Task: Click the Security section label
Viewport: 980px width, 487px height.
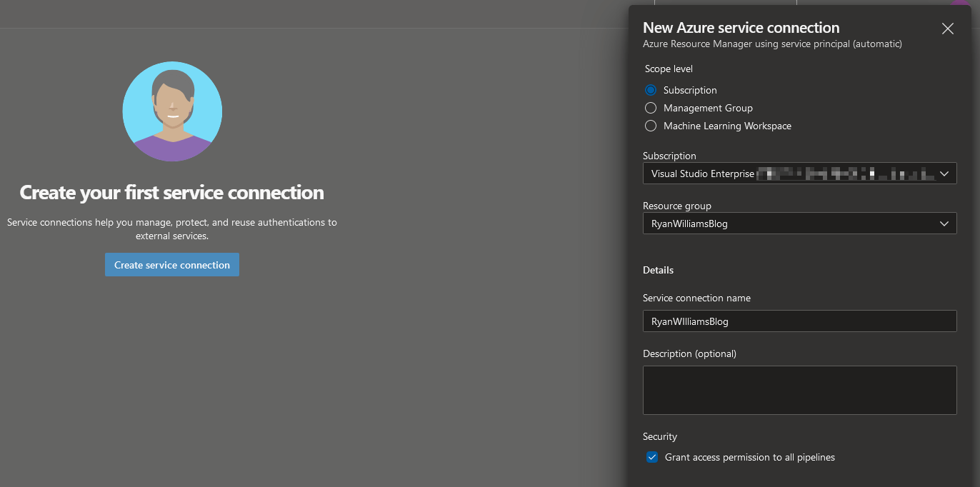Action: pyautogui.click(x=659, y=436)
